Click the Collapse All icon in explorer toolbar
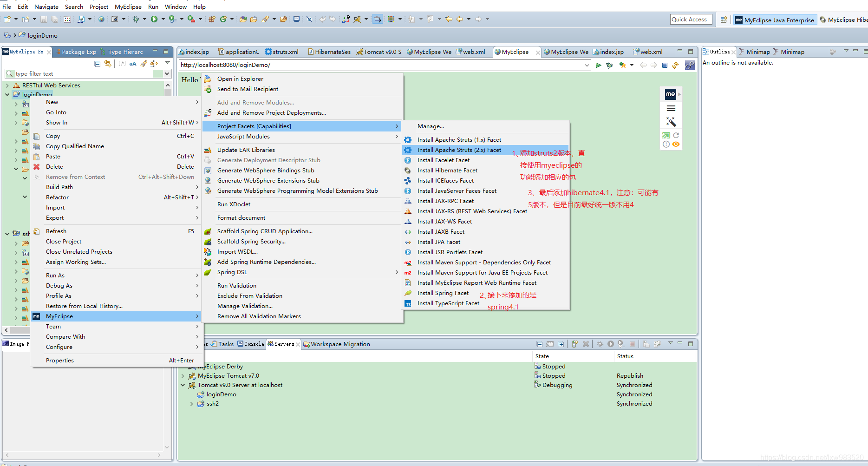This screenshot has height=466, width=868. coord(97,64)
